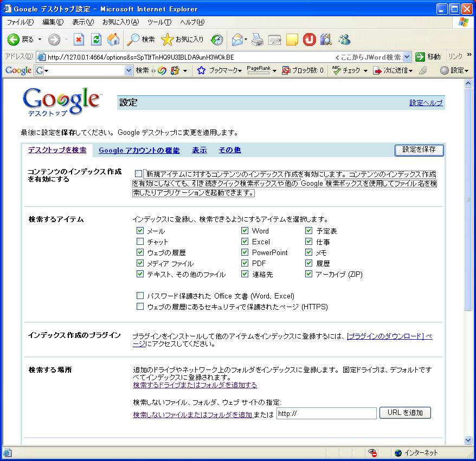Open the Mail envelope icon
Viewport: 476px width, 461px height.
click(237, 40)
